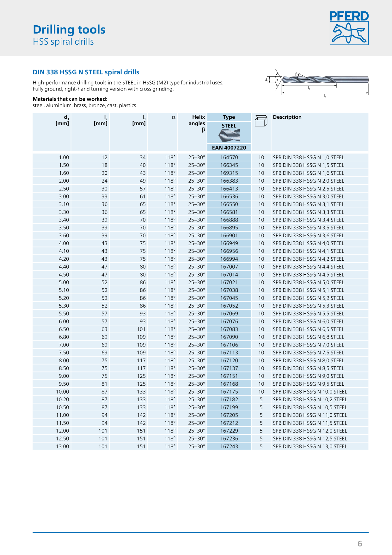
Task: Click EAN code 167151
Action: pos(229,376)
